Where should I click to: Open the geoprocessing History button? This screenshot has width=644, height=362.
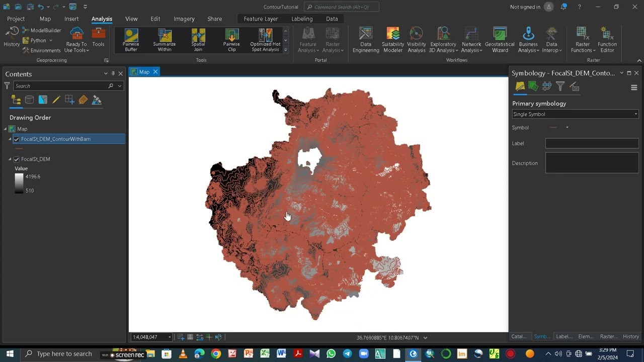click(x=12, y=38)
